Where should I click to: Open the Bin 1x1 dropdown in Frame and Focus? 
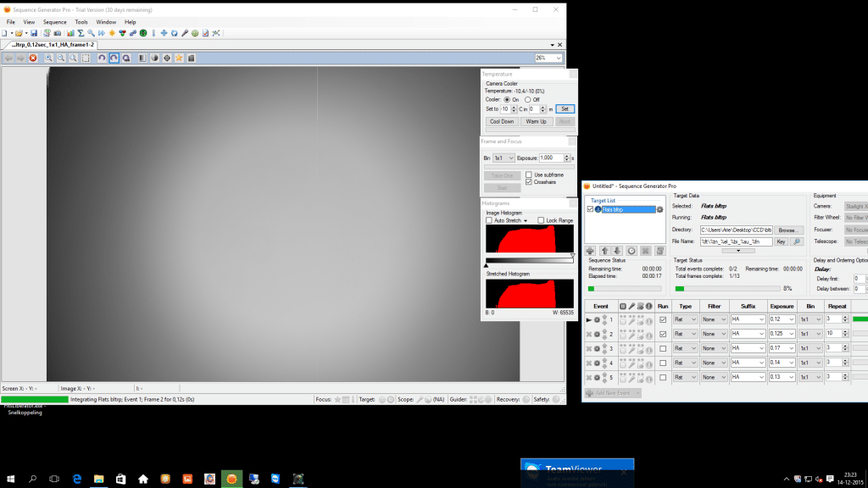tap(504, 158)
